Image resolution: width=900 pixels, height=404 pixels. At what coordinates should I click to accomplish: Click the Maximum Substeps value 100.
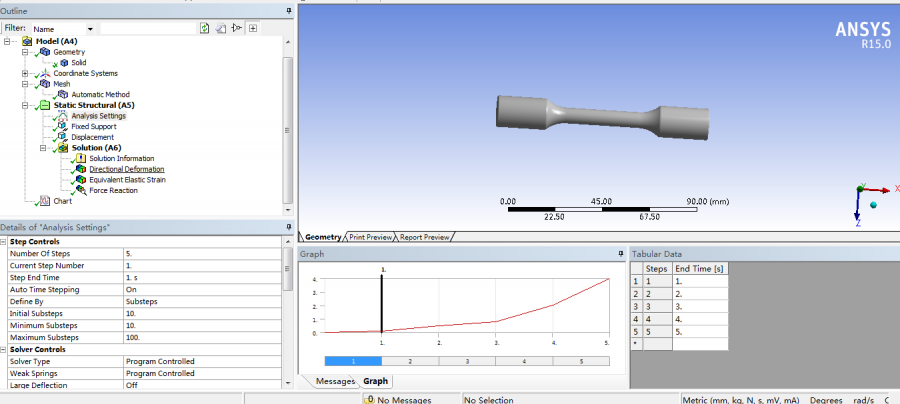click(202, 337)
